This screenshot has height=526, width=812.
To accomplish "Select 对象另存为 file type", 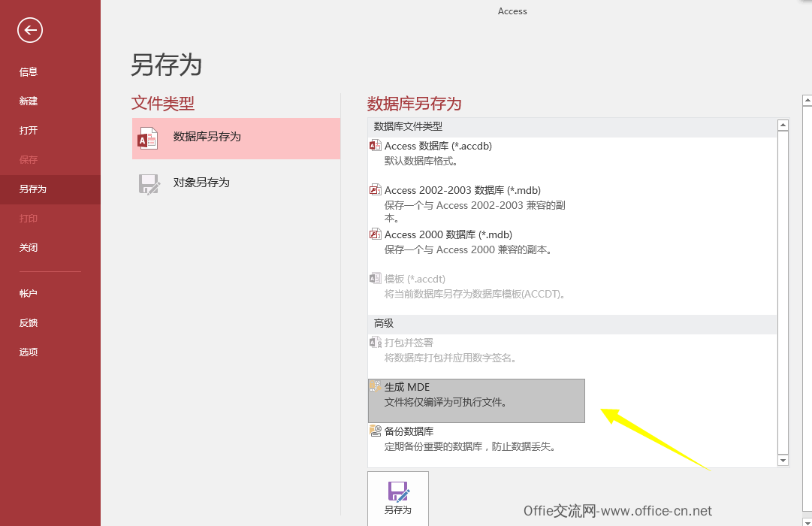I will click(236, 184).
